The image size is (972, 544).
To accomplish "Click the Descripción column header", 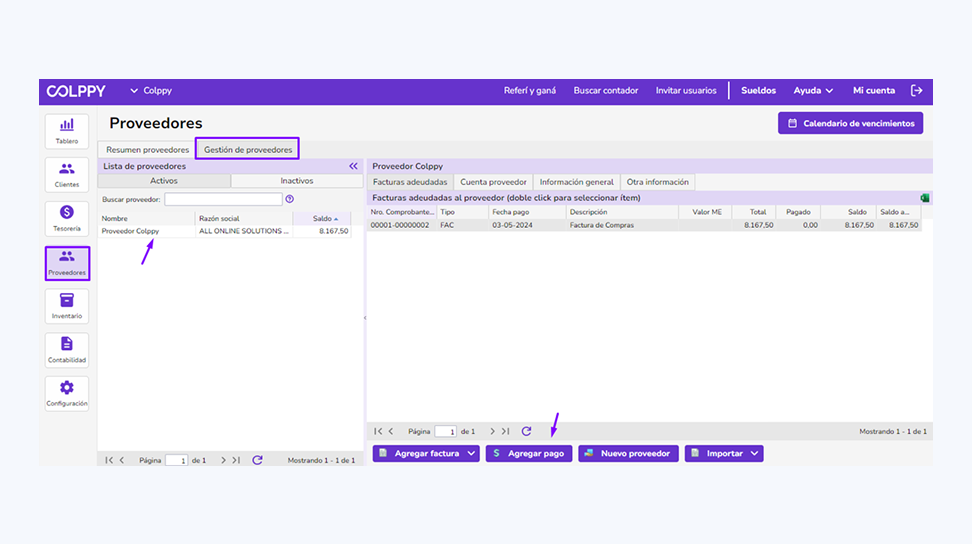I will pyautogui.click(x=622, y=212).
